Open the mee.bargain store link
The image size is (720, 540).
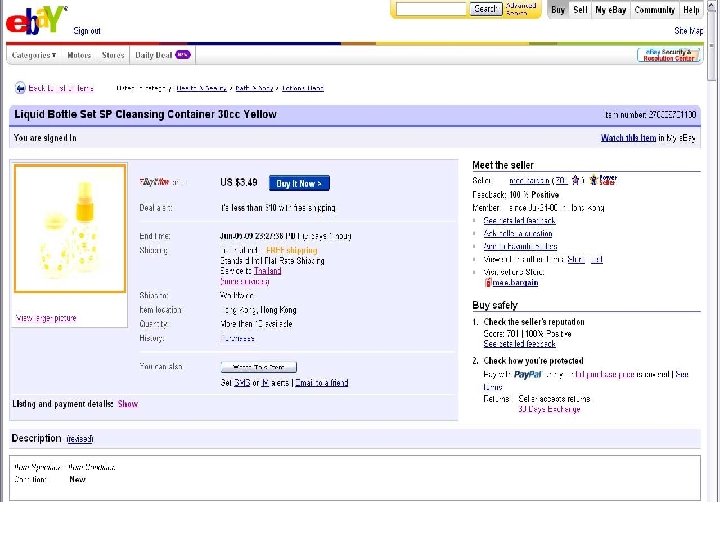point(515,283)
